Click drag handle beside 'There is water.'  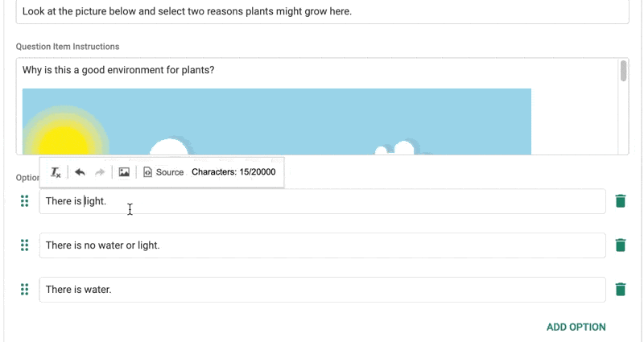(x=25, y=290)
